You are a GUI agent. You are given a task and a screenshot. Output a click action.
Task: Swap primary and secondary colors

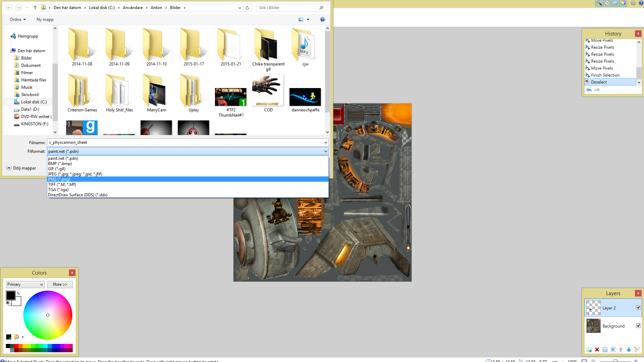click(x=18, y=293)
